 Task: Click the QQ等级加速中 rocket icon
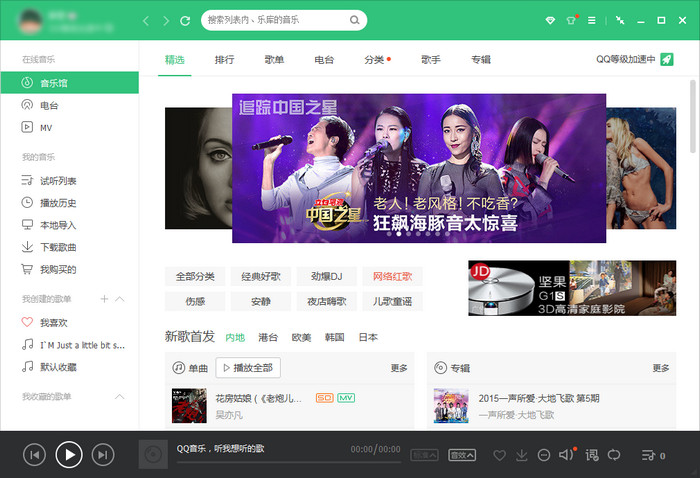(x=667, y=60)
